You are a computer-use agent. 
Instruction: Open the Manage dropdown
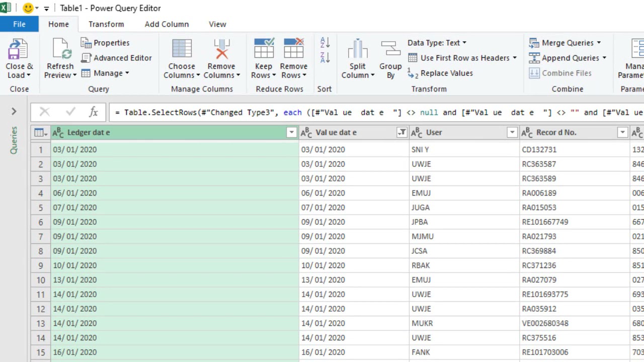click(x=127, y=73)
